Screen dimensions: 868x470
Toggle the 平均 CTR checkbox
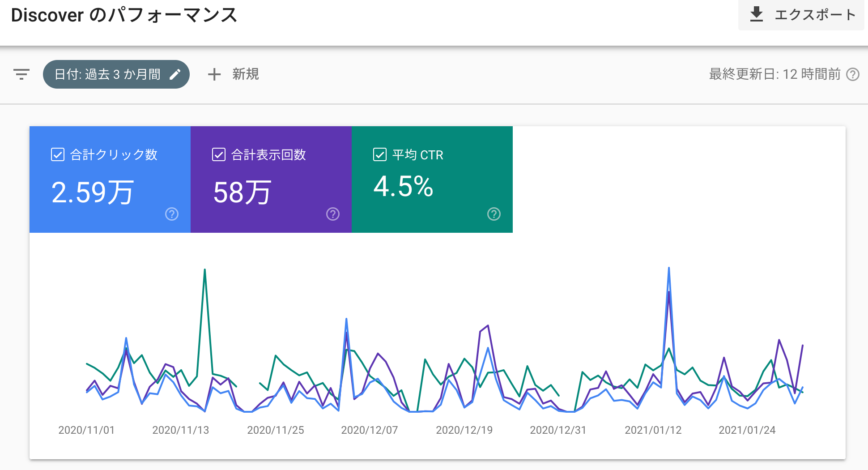(x=380, y=155)
